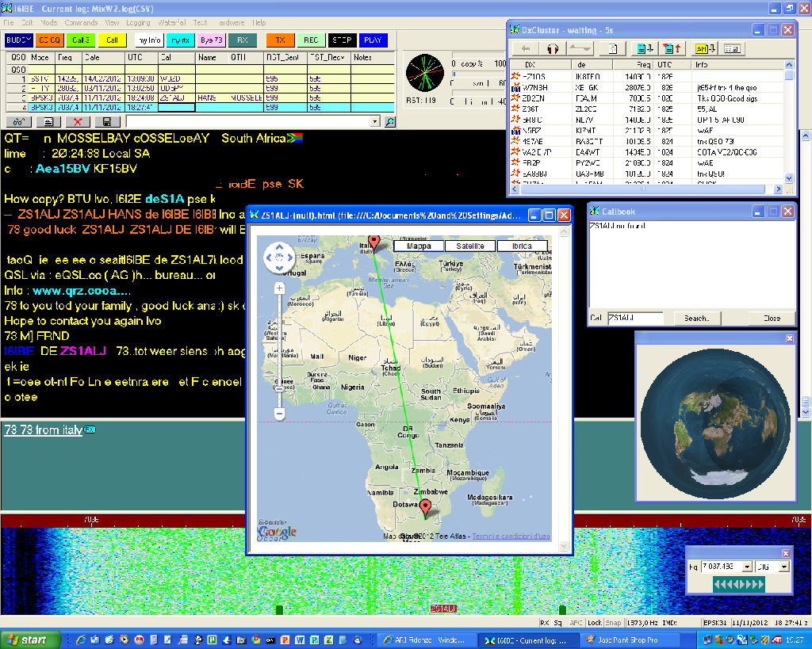This screenshot has width=812, height=649.
Task: Click the tuning arrows strip in the frequency panel
Action: [x=739, y=584]
